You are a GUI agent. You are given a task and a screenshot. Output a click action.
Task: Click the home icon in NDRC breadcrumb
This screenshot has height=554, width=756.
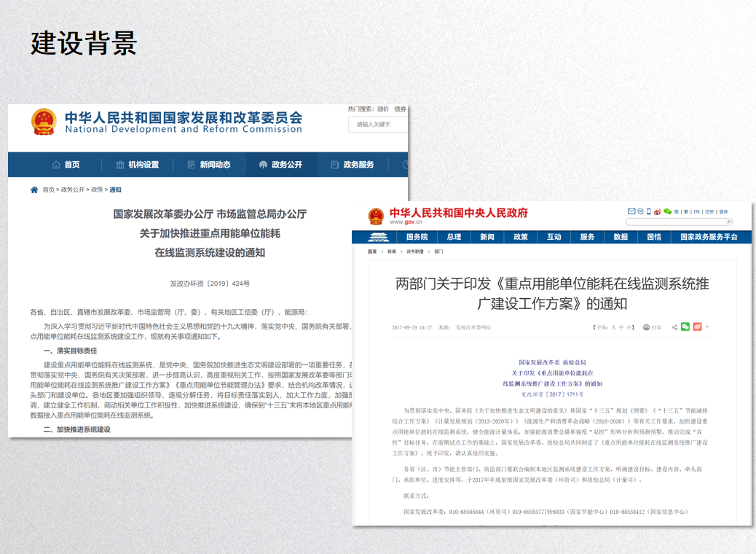point(34,190)
